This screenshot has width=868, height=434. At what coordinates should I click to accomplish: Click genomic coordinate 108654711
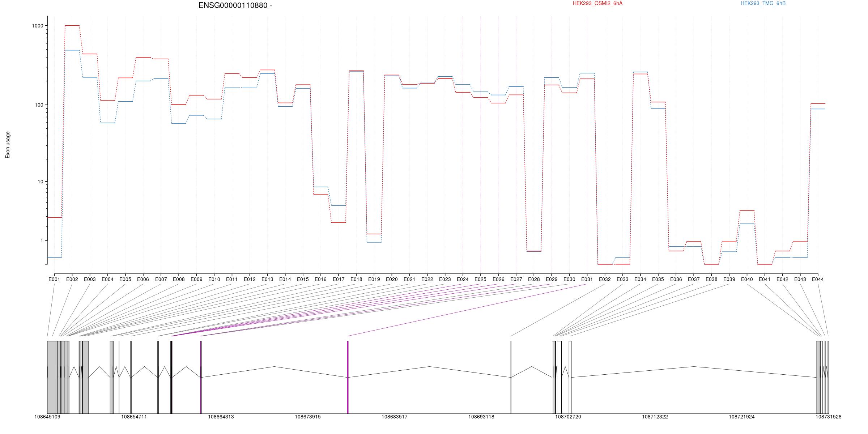pyautogui.click(x=134, y=417)
